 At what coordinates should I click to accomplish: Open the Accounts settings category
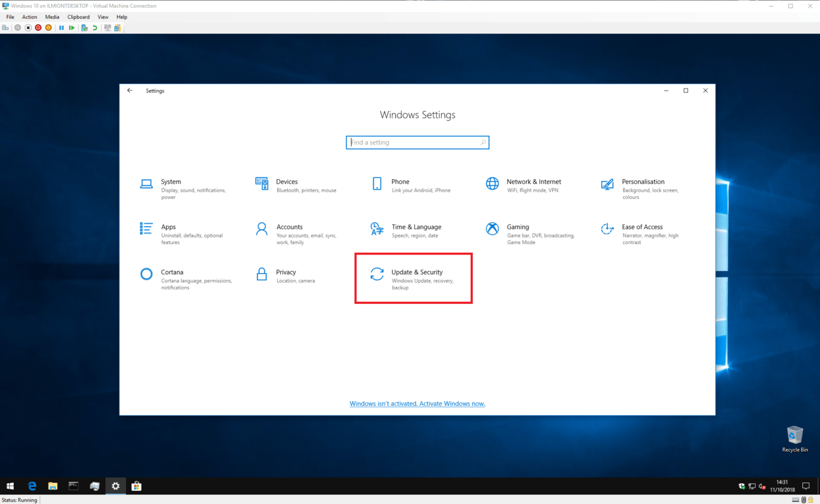(x=289, y=227)
